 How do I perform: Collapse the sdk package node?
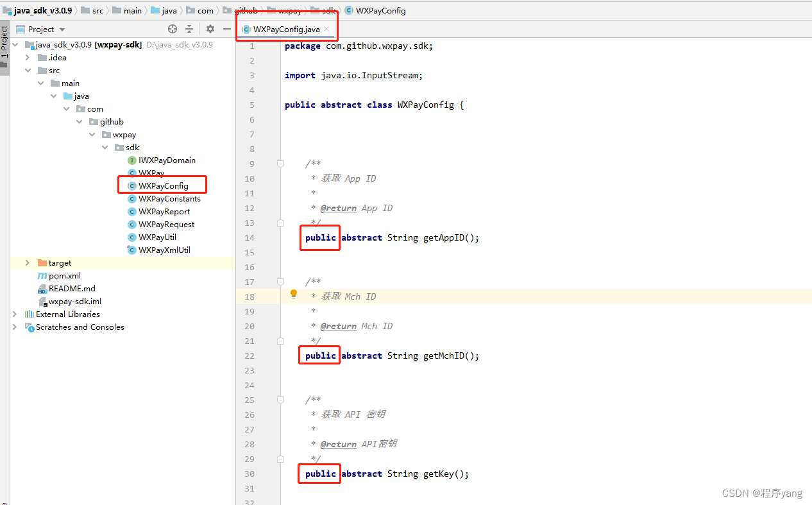point(105,147)
